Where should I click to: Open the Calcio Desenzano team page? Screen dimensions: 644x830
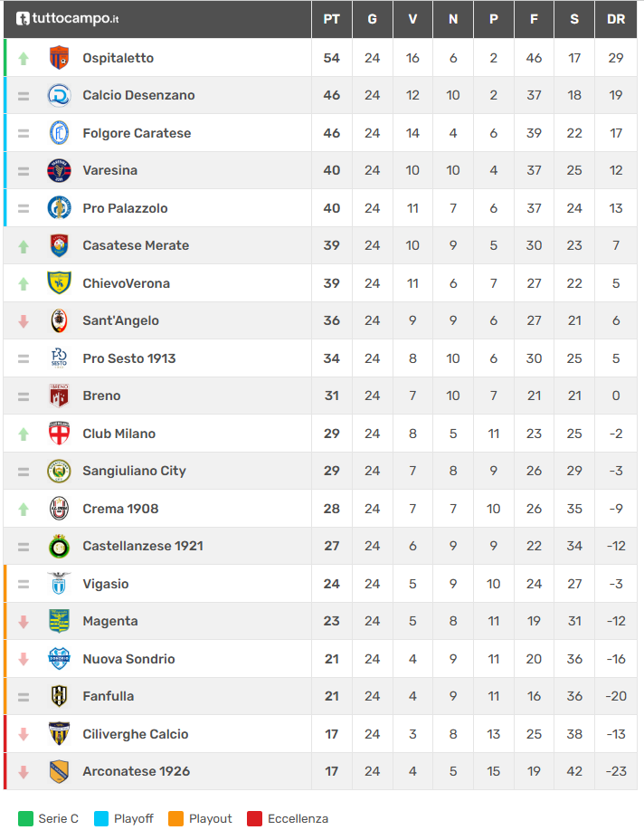click(138, 95)
